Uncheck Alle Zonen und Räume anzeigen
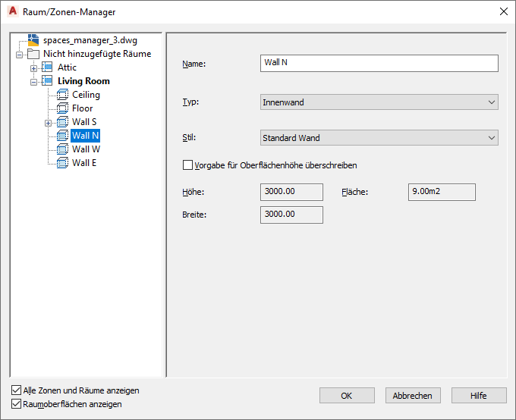The width and height of the screenshot is (516, 420). (16, 390)
